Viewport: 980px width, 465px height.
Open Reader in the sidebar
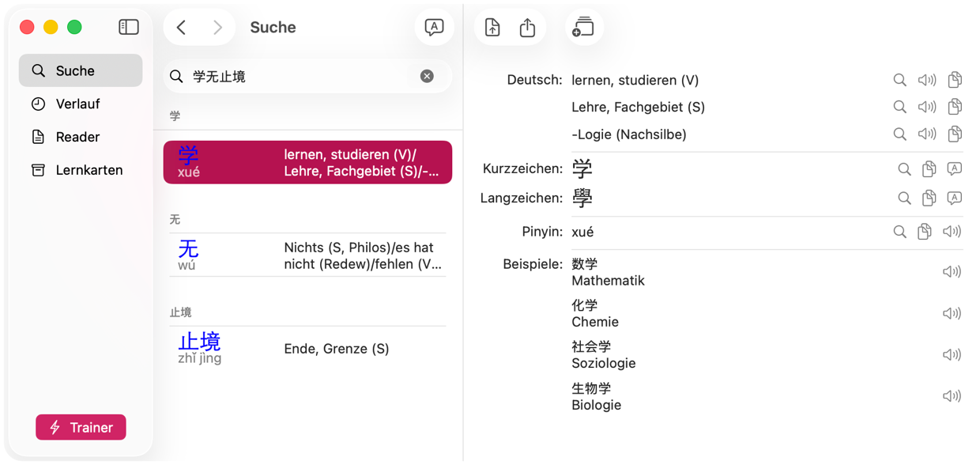tap(81, 137)
